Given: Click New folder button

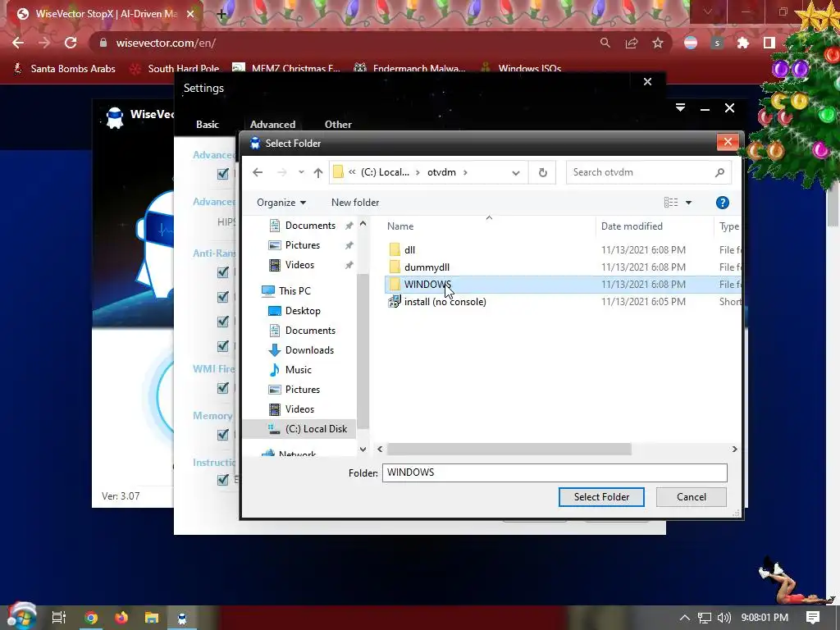Looking at the screenshot, I should tap(355, 203).
